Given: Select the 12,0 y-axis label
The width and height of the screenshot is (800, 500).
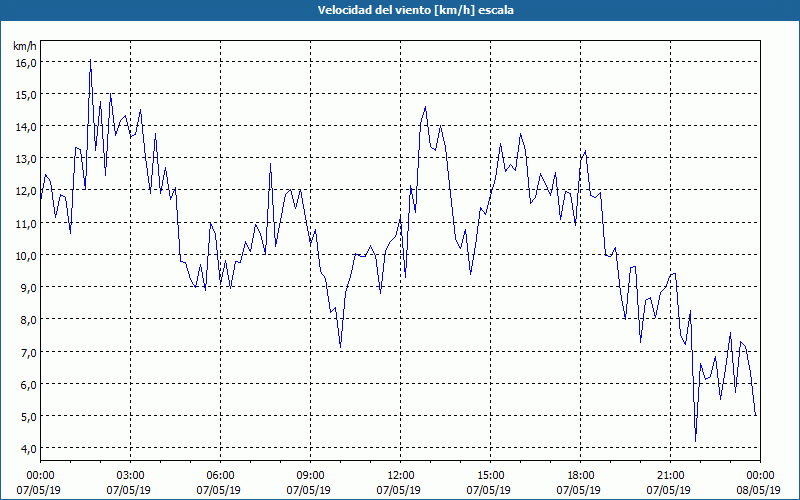Looking at the screenshot, I should pos(26,191).
